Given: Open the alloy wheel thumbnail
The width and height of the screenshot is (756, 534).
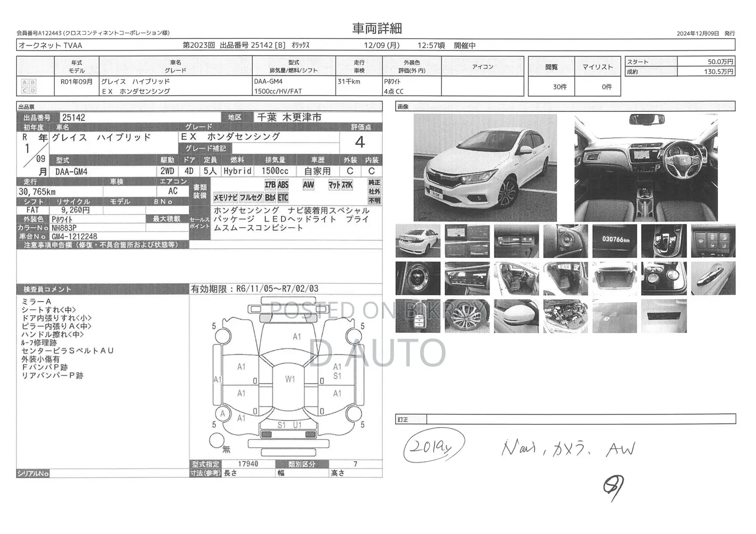Looking at the screenshot, I should 467,316.
